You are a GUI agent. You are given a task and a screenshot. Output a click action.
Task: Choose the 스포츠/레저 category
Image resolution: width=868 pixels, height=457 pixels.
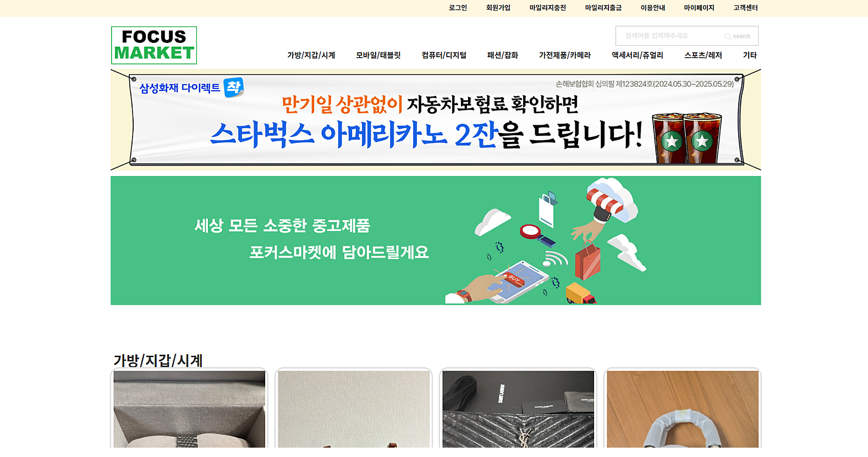703,55
